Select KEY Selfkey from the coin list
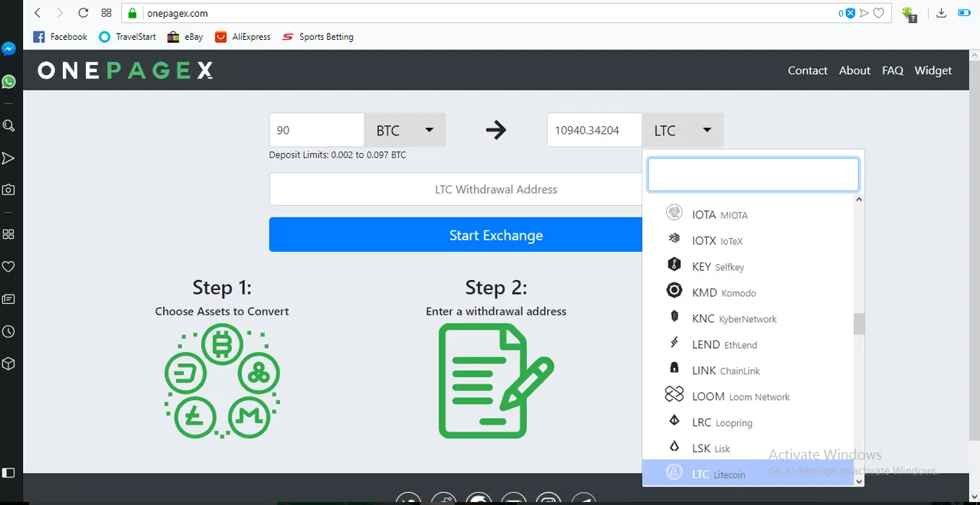Image resolution: width=980 pixels, height=505 pixels. tap(748, 267)
